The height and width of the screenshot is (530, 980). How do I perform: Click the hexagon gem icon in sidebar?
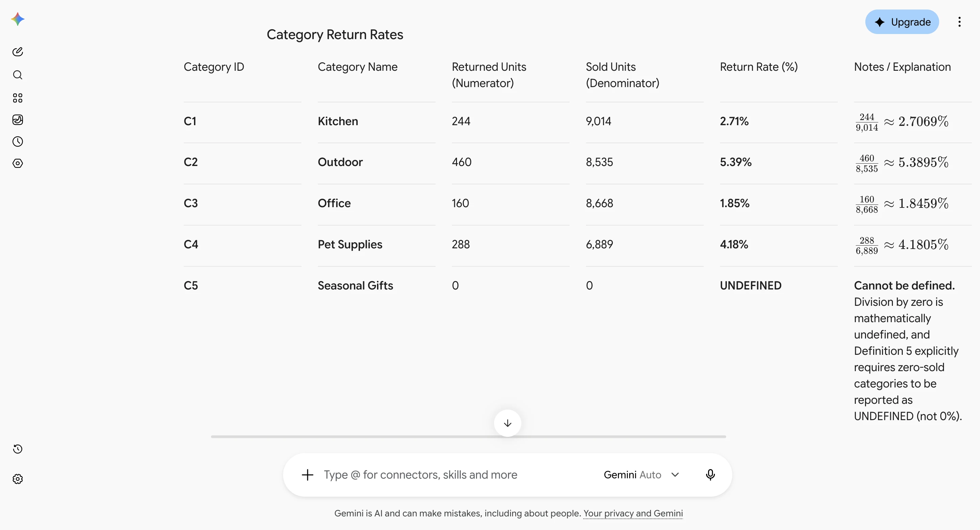pyautogui.click(x=17, y=163)
